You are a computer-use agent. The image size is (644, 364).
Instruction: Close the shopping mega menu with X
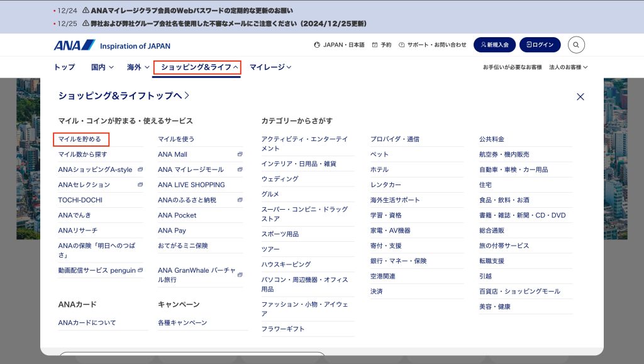point(580,96)
